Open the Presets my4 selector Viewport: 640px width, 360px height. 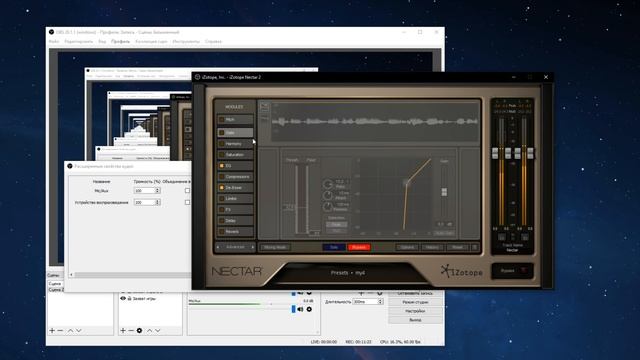[348, 273]
